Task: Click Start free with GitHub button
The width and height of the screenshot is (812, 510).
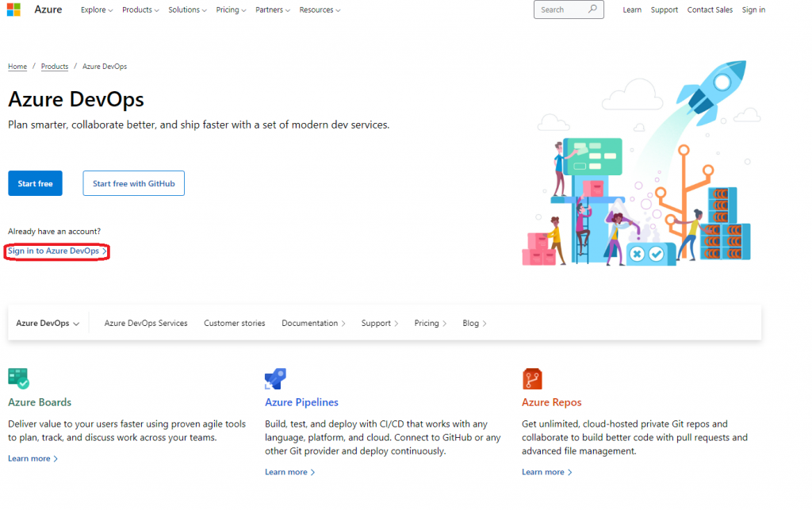Action: tap(133, 183)
